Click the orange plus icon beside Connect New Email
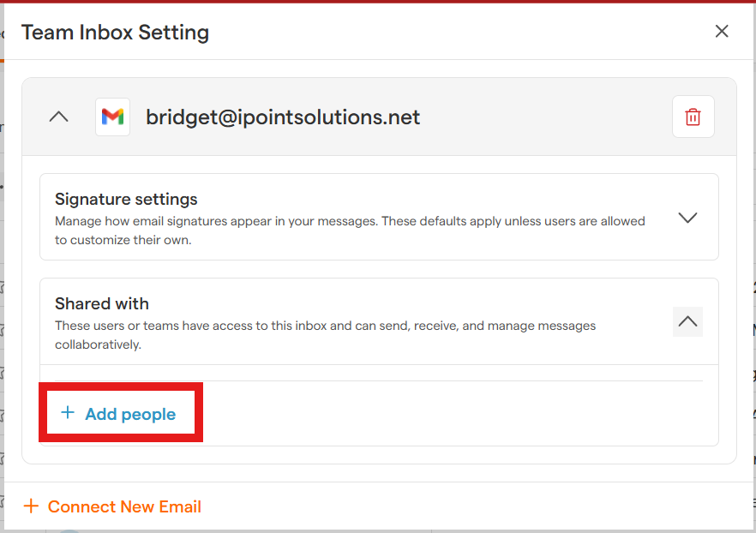Screen dimensions: 756x533 31,506
